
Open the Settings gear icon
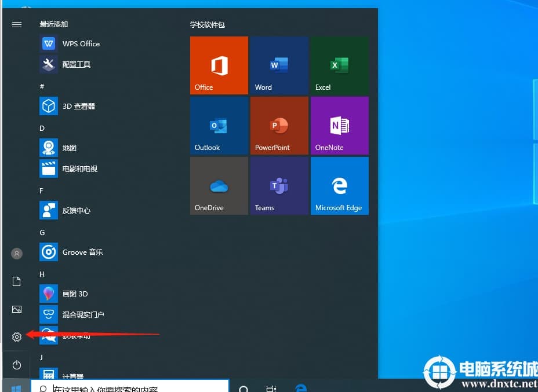coord(17,337)
